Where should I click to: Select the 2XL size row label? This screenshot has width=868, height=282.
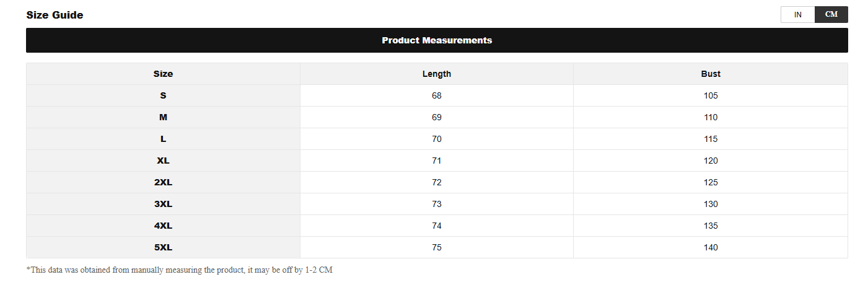tap(163, 182)
